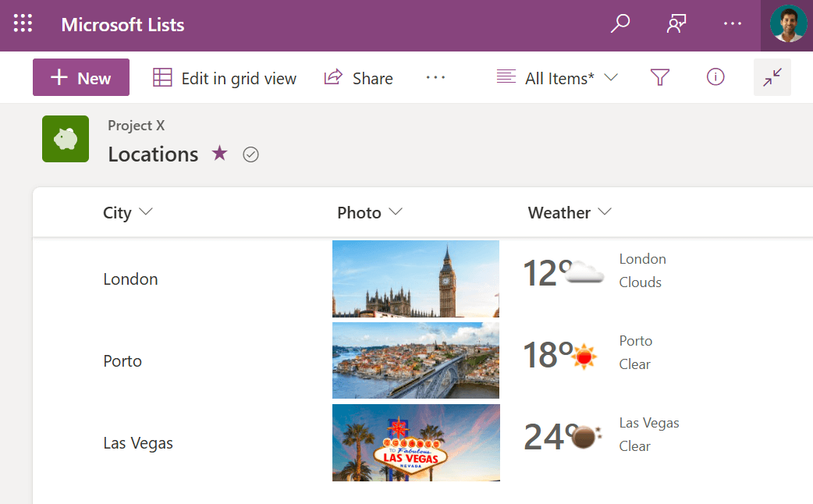The width and height of the screenshot is (813, 504).
Task: Click the New button
Action: (80, 78)
